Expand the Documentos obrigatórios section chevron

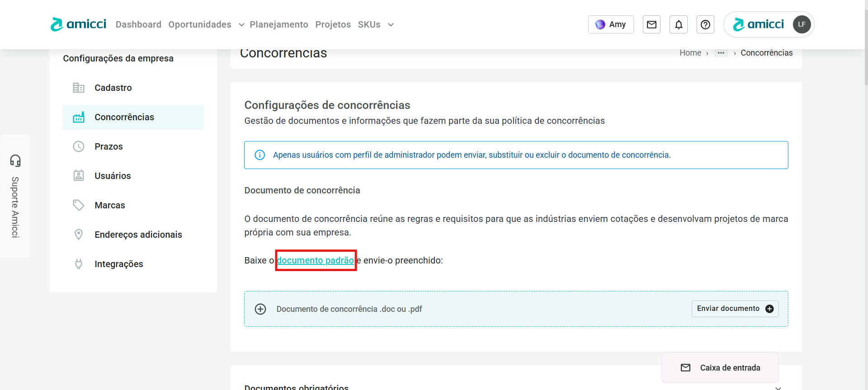778,387
